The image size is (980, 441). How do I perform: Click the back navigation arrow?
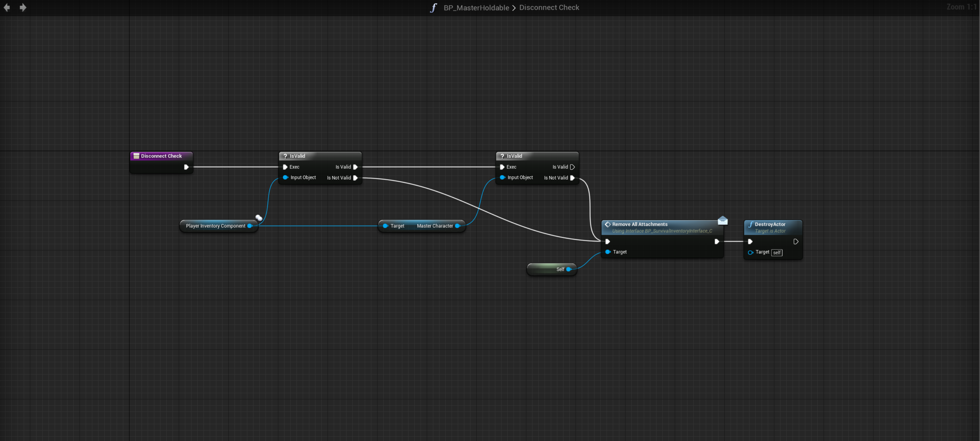[x=7, y=7]
